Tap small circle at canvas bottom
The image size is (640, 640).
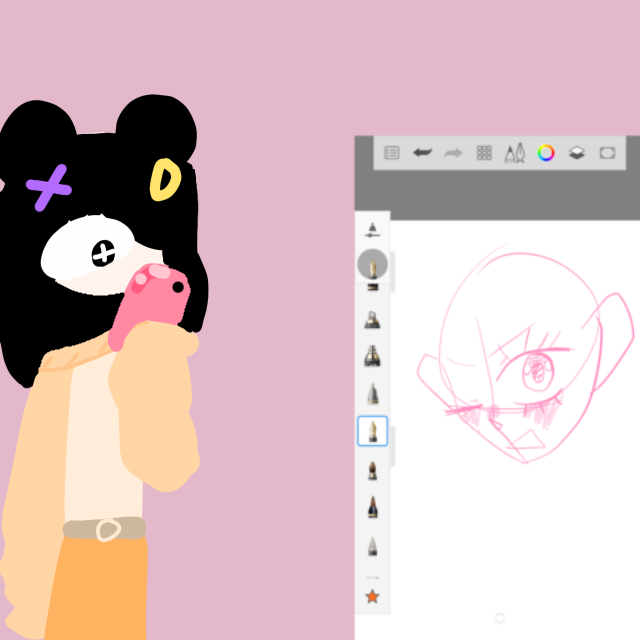(500, 618)
